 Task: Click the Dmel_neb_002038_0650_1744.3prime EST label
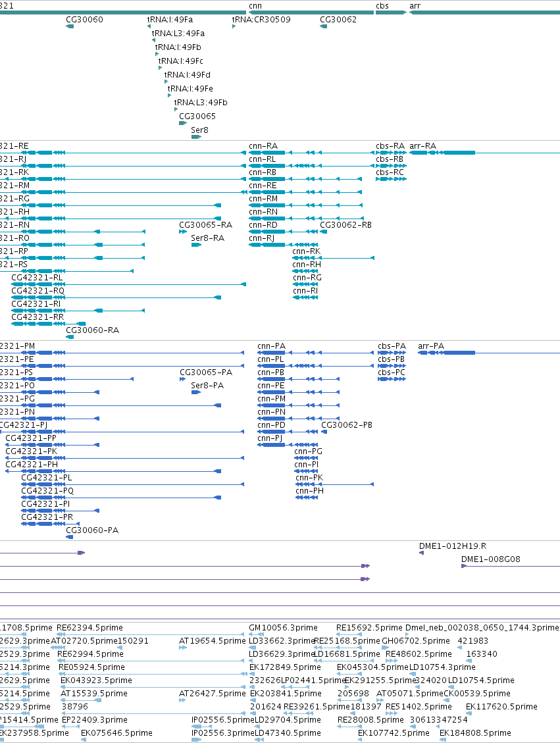482,627
